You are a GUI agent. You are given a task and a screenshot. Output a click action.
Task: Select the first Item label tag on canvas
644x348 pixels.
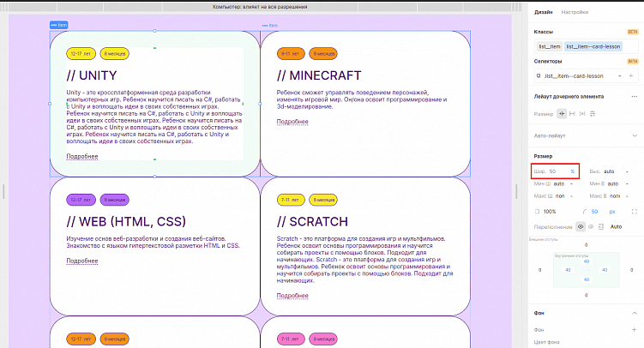58,25
